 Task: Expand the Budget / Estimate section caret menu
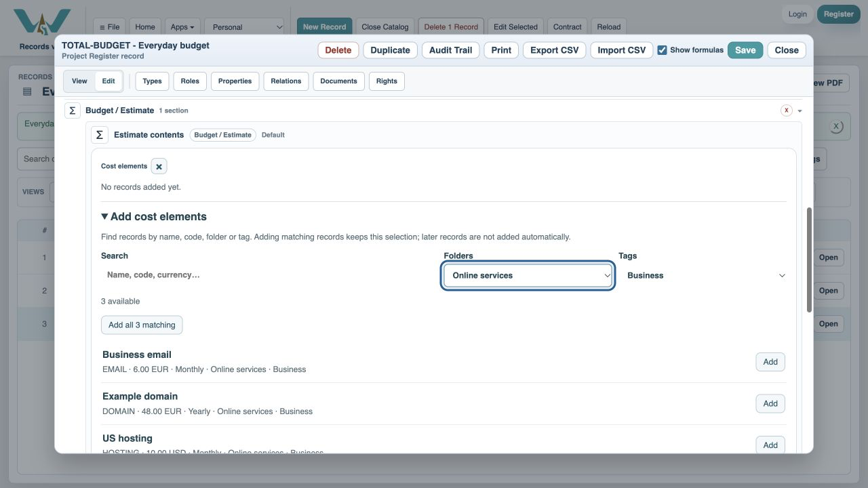tap(800, 110)
